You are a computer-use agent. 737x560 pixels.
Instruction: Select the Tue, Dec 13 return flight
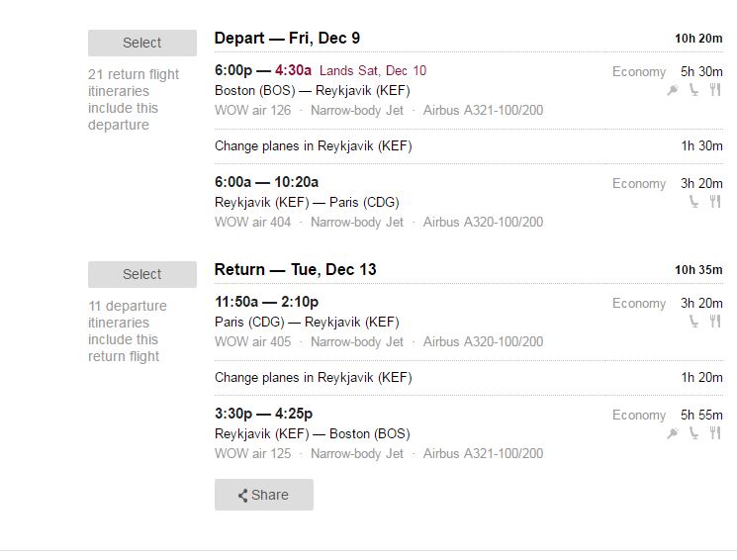(141, 274)
